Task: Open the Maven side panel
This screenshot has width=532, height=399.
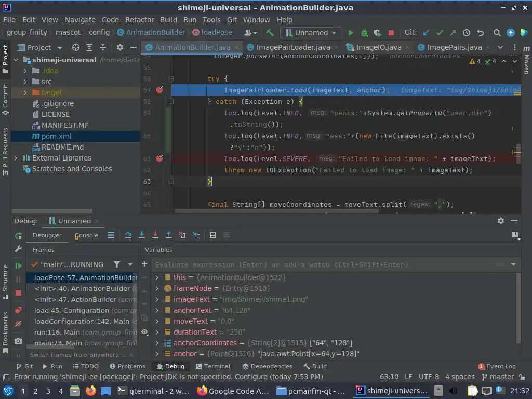Action: coord(526,60)
